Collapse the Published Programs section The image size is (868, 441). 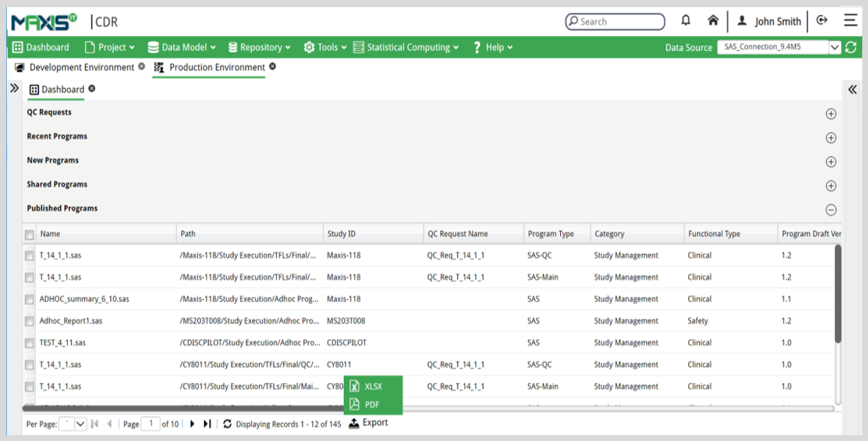[x=831, y=210]
